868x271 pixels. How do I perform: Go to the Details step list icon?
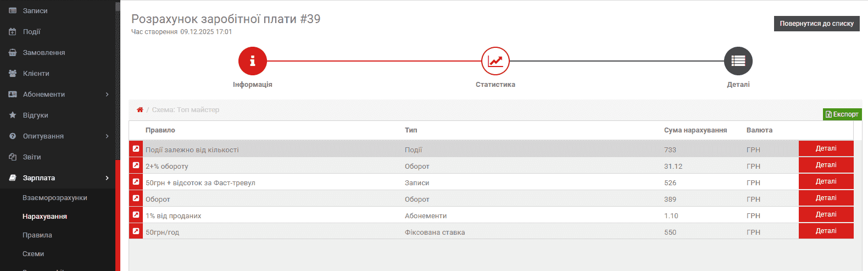click(x=738, y=61)
